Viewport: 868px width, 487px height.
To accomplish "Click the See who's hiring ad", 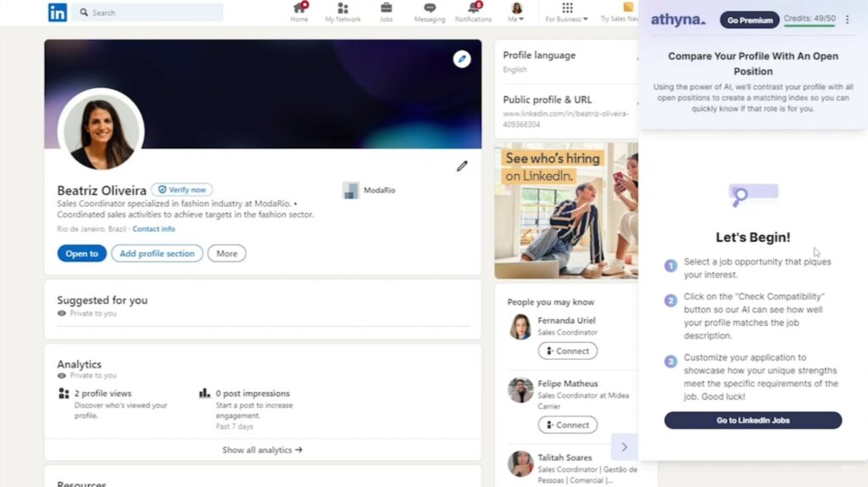I will 565,210.
